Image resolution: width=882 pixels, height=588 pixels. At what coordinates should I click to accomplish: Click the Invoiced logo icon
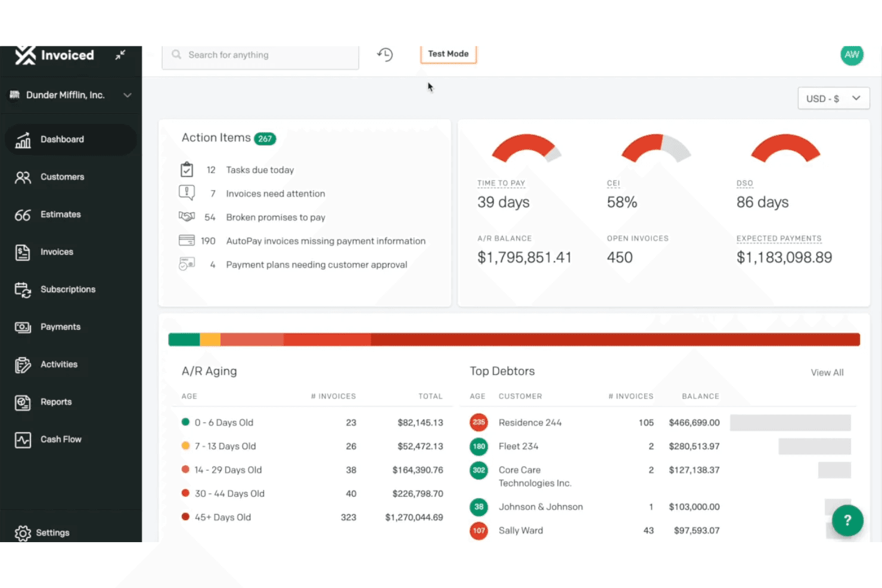25,55
